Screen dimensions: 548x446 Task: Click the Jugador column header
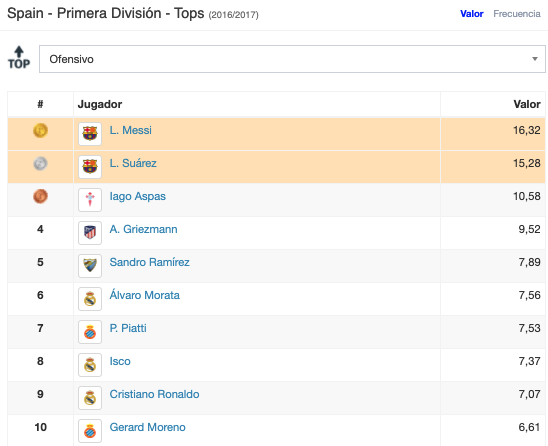100,104
